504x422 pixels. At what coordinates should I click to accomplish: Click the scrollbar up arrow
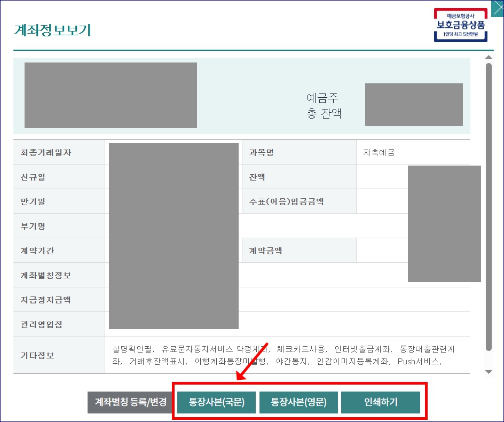pos(489,57)
